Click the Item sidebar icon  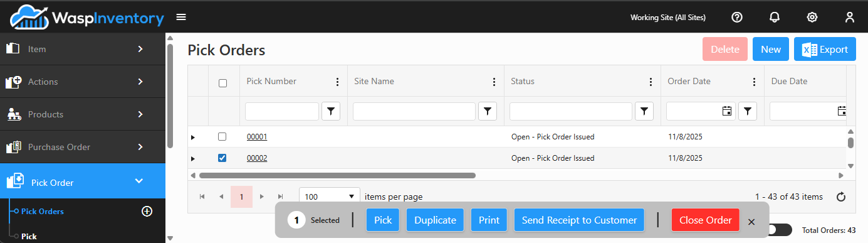tap(13, 48)
